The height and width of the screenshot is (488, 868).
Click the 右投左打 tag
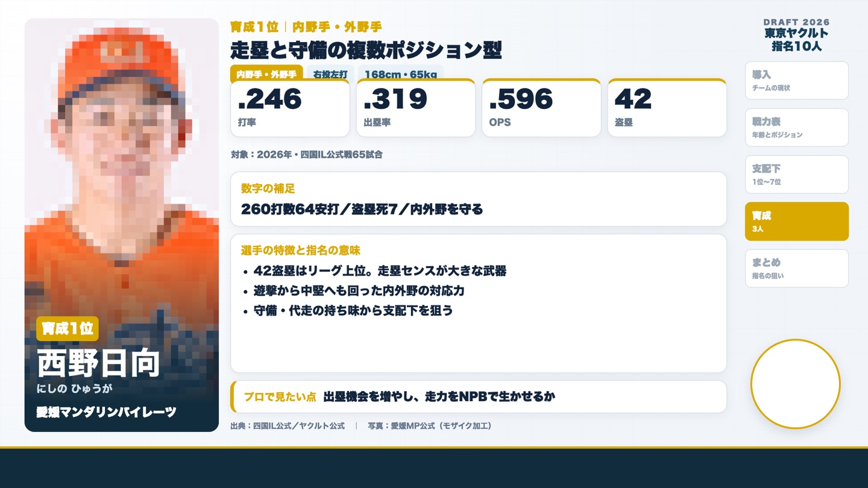pos(330,74)
